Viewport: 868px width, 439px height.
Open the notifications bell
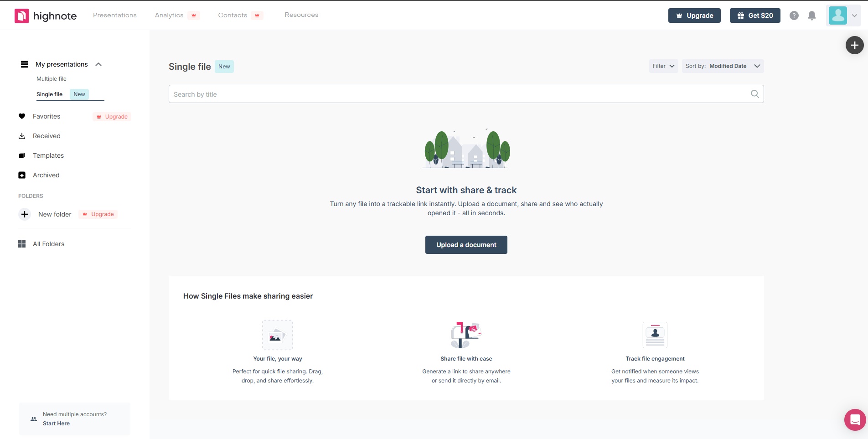click(x=811, y=15)
